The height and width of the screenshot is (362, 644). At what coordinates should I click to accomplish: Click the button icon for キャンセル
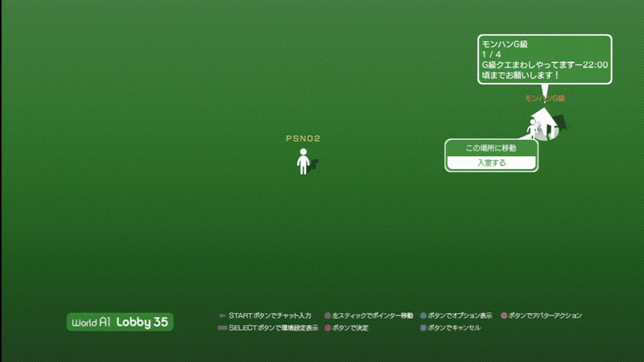[x=423, y=328]
